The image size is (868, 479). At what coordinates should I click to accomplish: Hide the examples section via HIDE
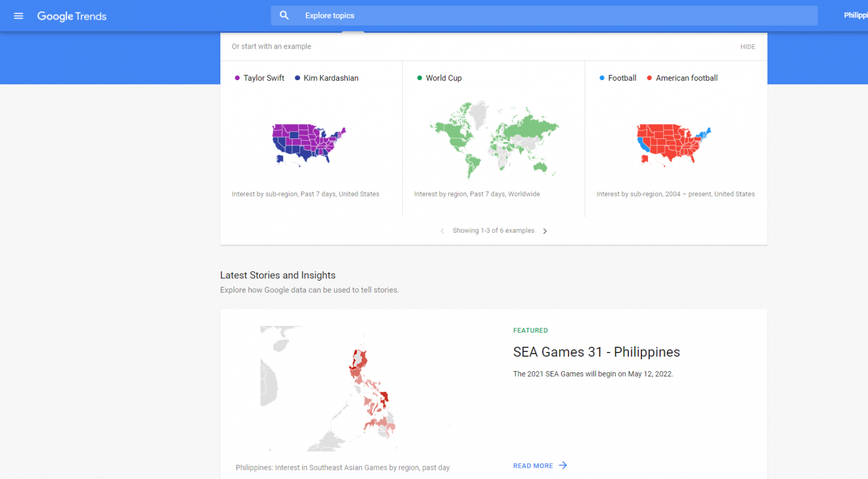point(748,46)
